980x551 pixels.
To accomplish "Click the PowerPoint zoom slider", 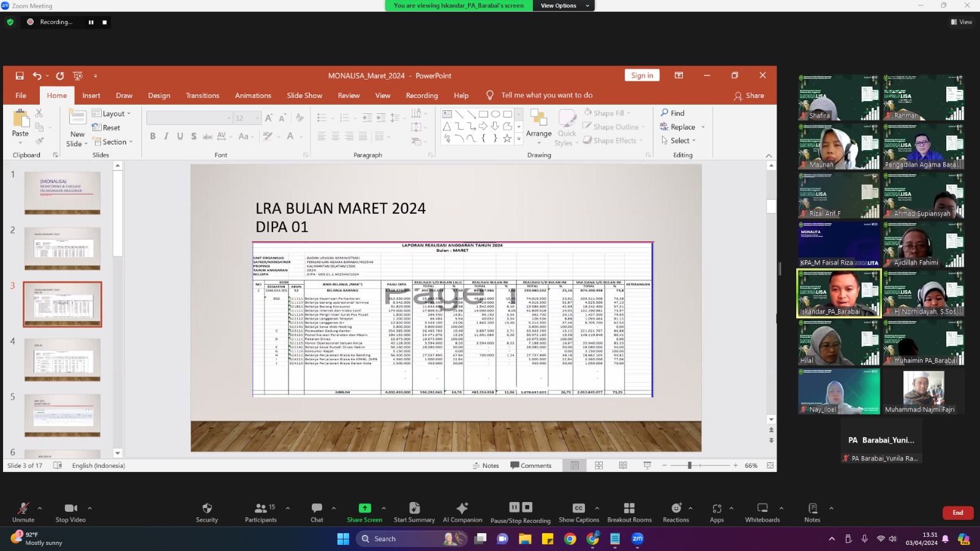I will 690,466.
